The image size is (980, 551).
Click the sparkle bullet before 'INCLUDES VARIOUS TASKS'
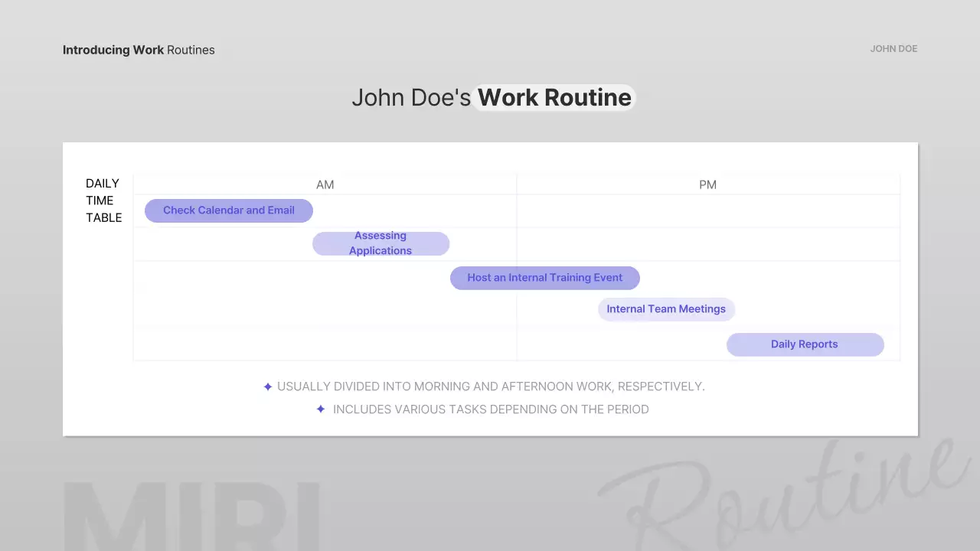(x=321, y=409)
